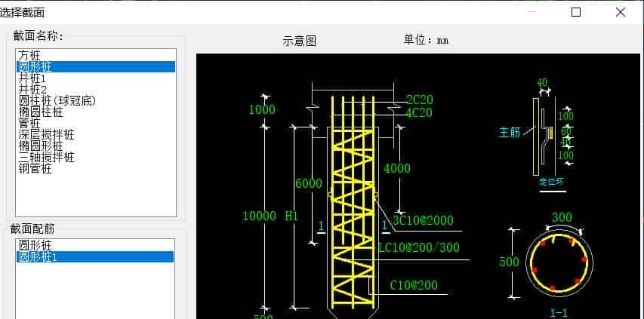Viewport: 644px width, 319px height.
Task: Select 圆形桩 in the 截面配筋 list
Action: coord(35,245)
